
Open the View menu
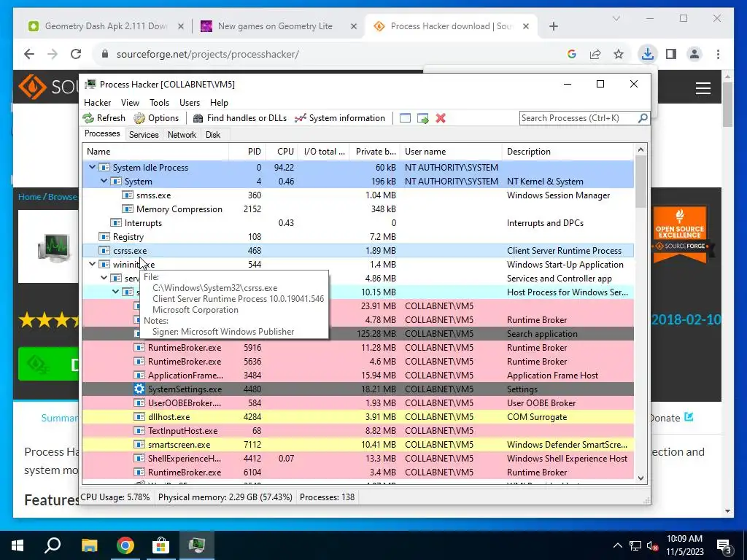pos(130,102)
